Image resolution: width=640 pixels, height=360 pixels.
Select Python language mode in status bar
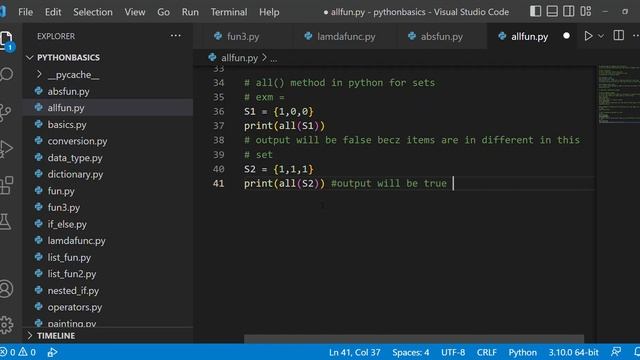(x=522, y=352)
